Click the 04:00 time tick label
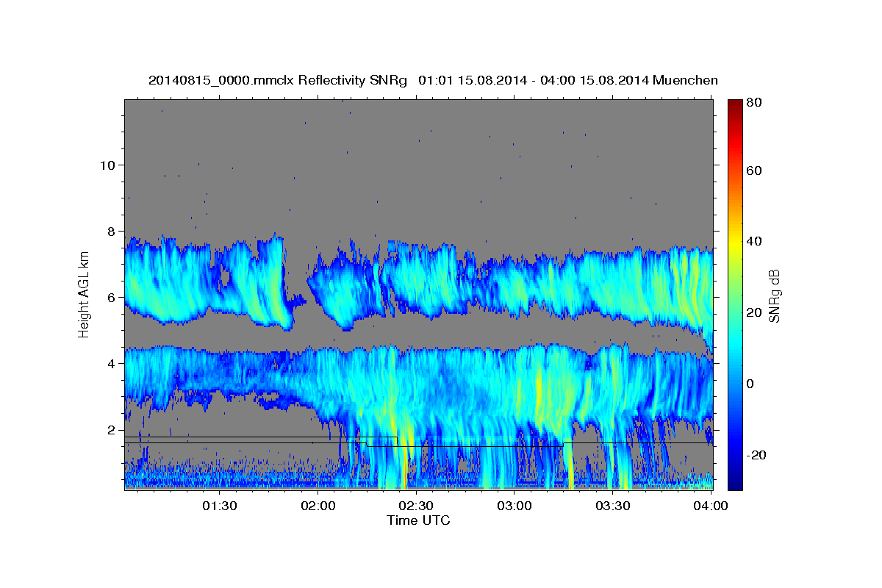882x588 pixels. pos(710,506)
